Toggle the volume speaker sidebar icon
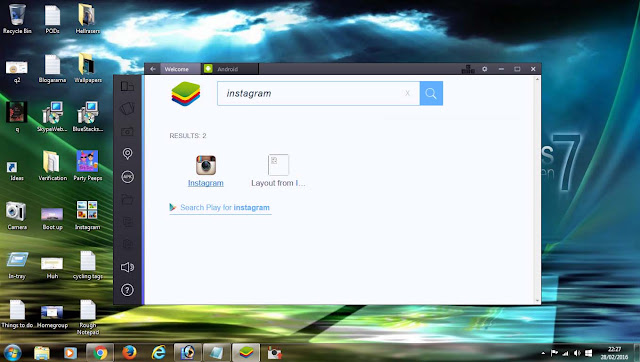Screen dimensions: 640x362 (127, 267)
